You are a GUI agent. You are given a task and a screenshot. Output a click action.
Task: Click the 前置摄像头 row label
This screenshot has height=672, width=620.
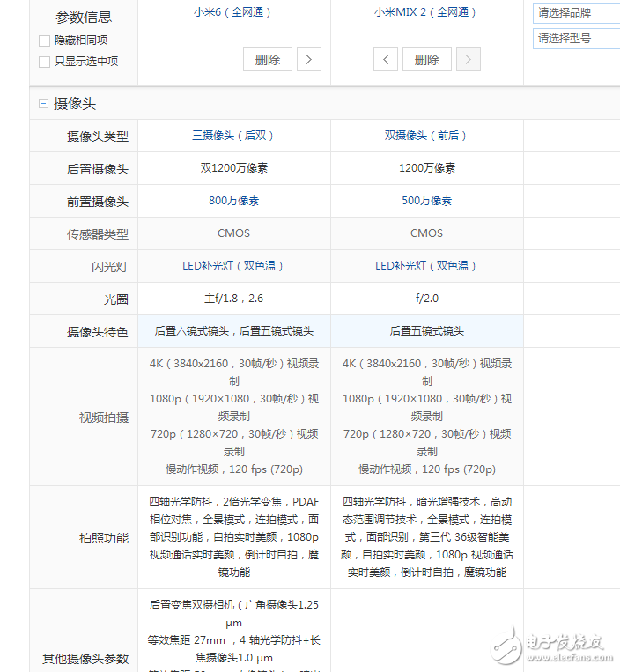pos(98,202)
